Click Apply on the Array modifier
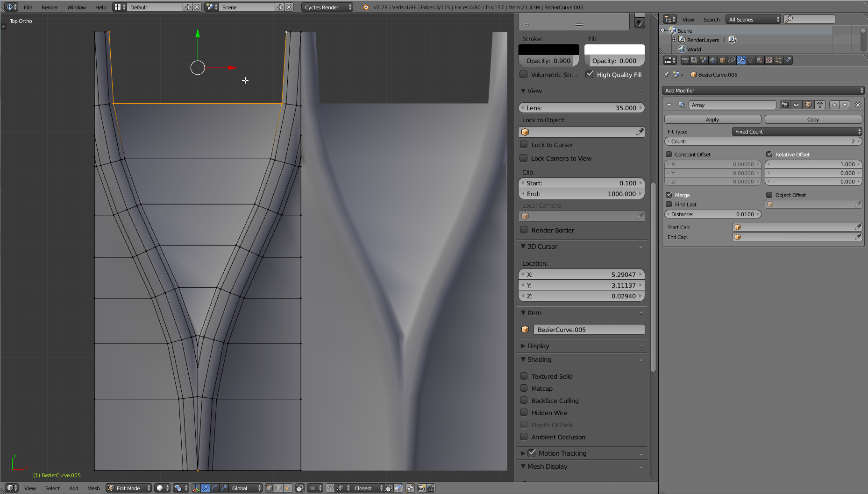The image size is (868, 494). [712, 120]
